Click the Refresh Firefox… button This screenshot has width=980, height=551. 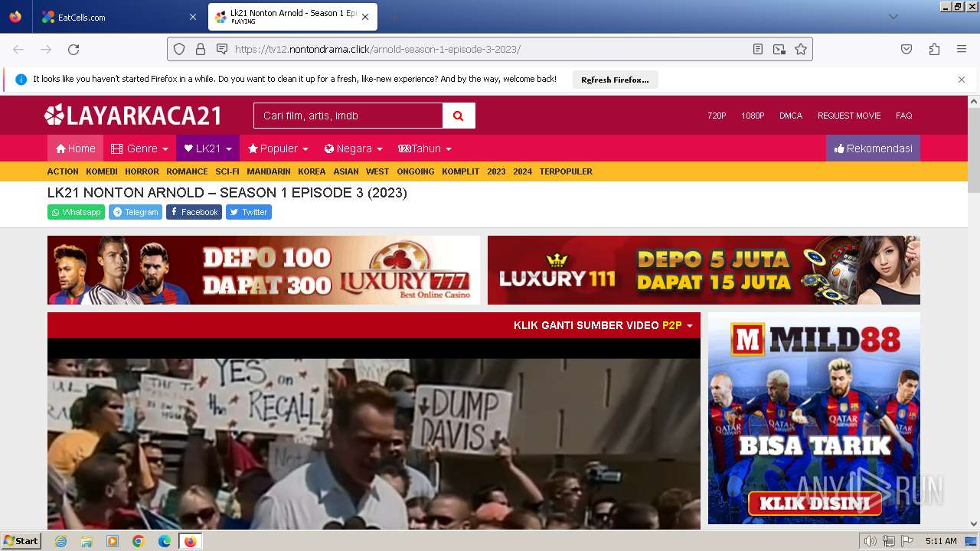pyautogui.click(x=615, y=80)
